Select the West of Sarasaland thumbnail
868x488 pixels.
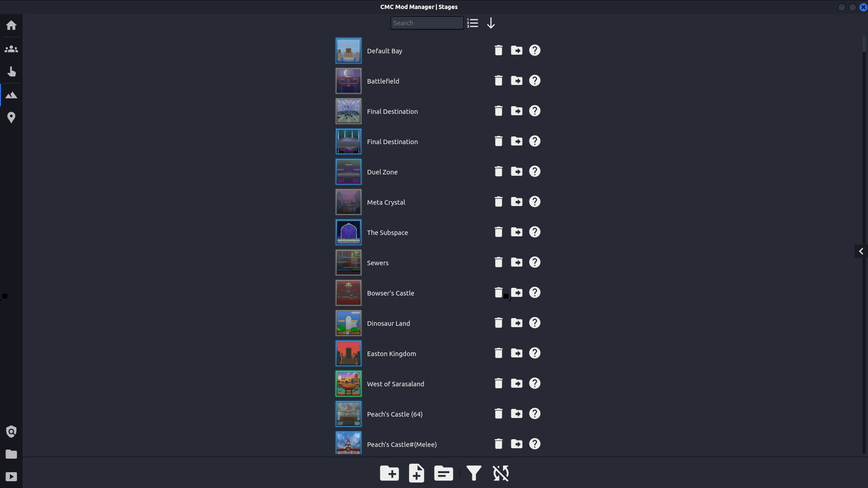tap(348, 383)
